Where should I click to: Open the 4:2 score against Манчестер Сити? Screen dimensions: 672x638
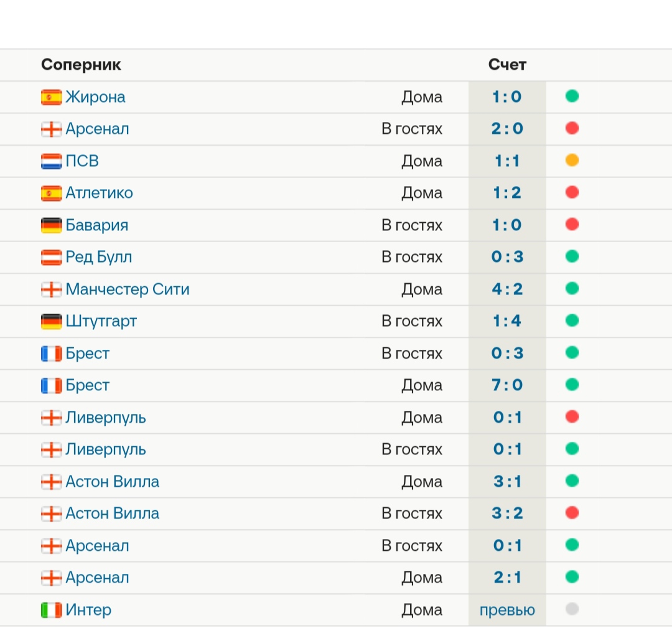pos(507,289)
